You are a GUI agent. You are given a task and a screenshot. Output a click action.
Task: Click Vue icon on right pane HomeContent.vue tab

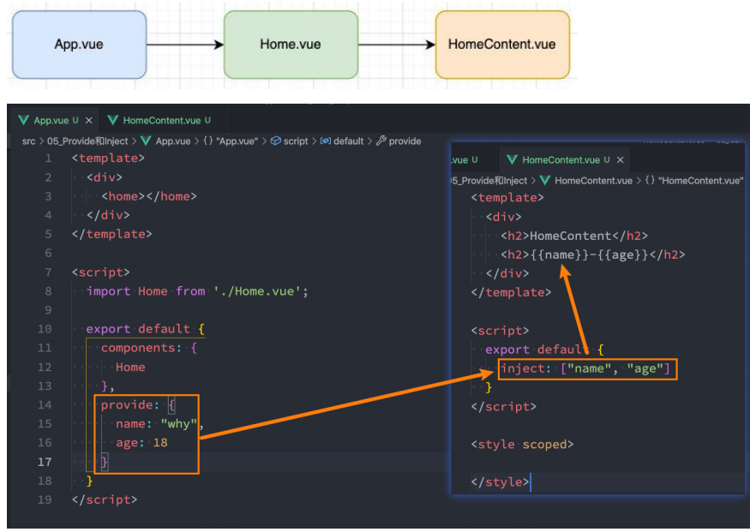[512, 160]
